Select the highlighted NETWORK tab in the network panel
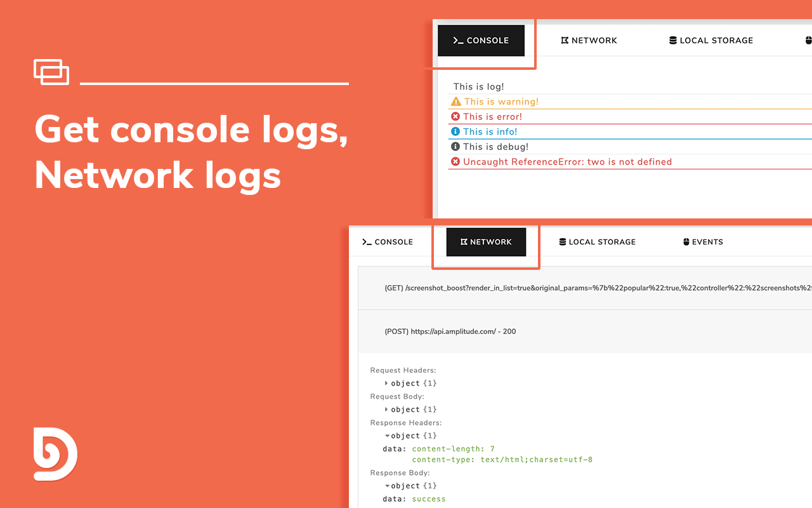Image resolution: width=812 pixels, height=508 pixels. click(x=486, y=242)
